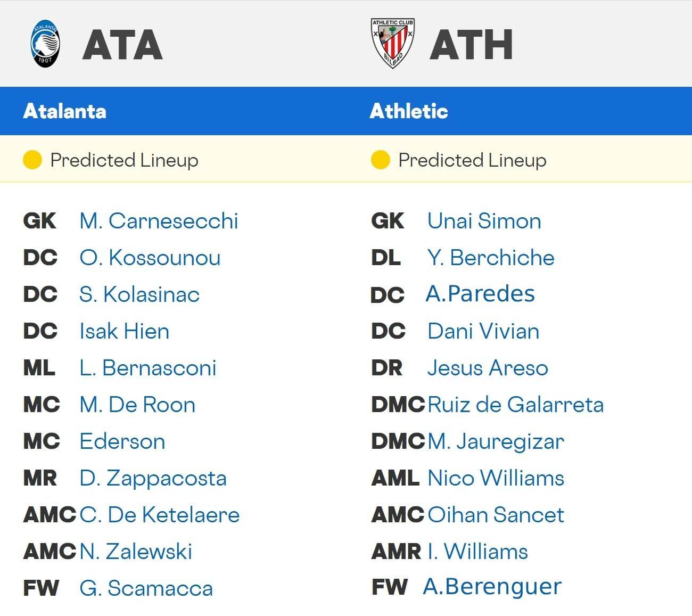Viewport: 692px width, 616px height.
Task: Open C. De Ketelaere's player profile
Action: click(x=160, y=514)
